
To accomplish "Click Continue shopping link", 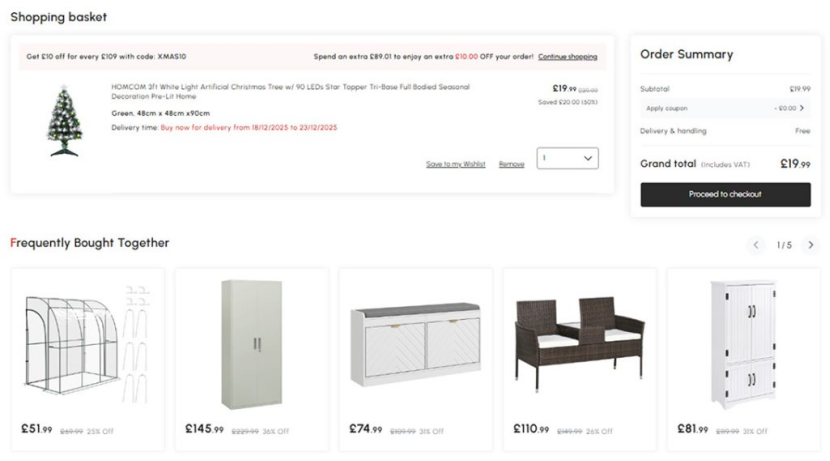I will pyautogui.click(x=567, y=57).
